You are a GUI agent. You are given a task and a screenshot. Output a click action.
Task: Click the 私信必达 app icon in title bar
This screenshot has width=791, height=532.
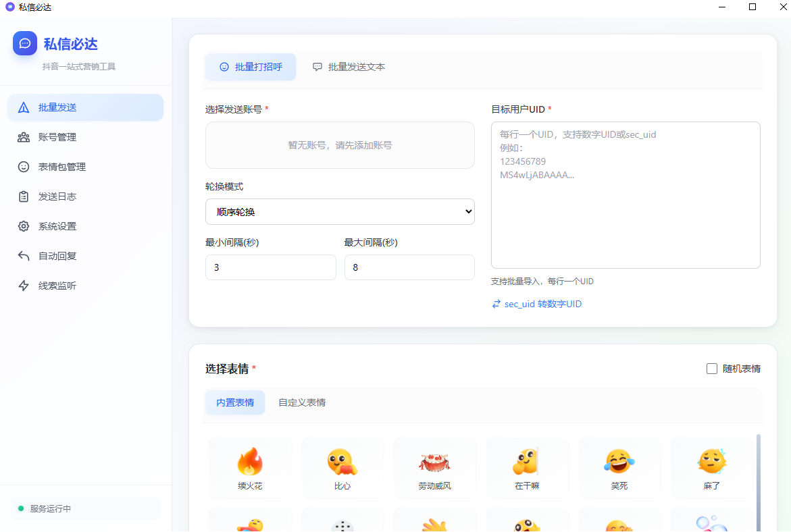9,7
